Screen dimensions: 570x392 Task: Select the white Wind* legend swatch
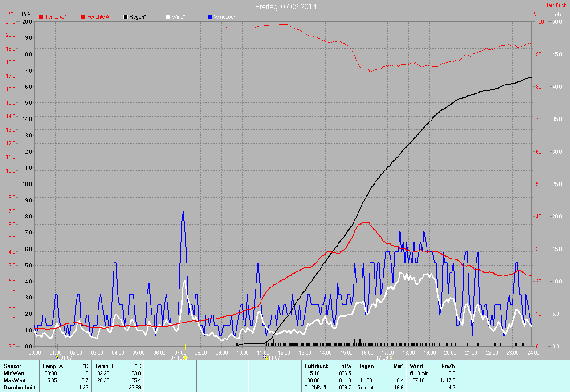(x=168, y=17)
